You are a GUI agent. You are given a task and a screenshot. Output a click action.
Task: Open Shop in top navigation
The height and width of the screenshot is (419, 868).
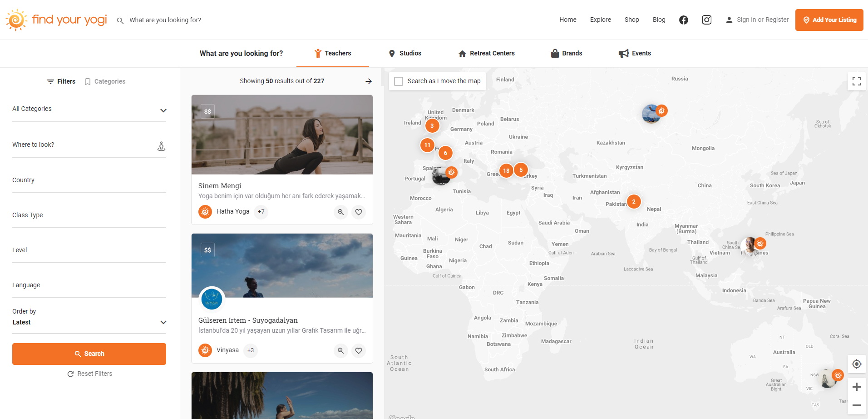click(631, 20)
